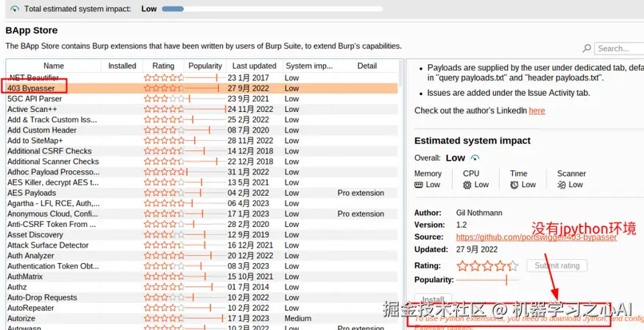The width and height of the screenshot is (644, 330).
Task: Click the gauge icon next to Overall Low
Action: [x=475, y=158]
